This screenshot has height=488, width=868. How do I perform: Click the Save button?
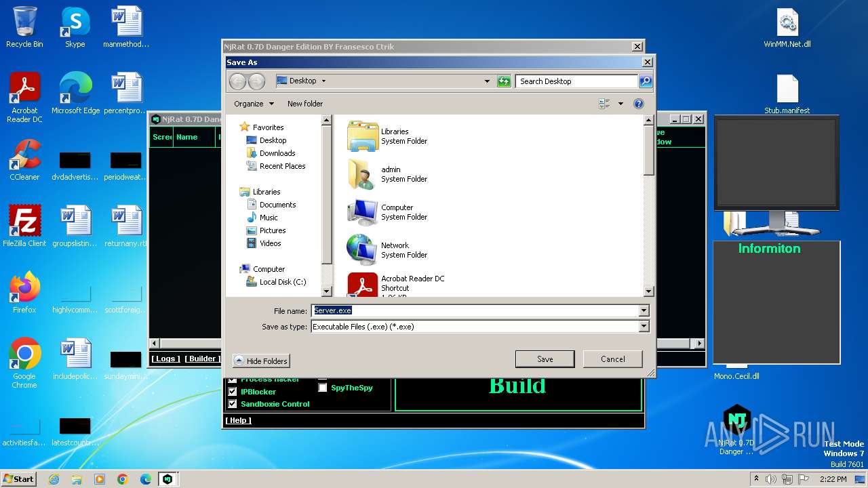545,359
